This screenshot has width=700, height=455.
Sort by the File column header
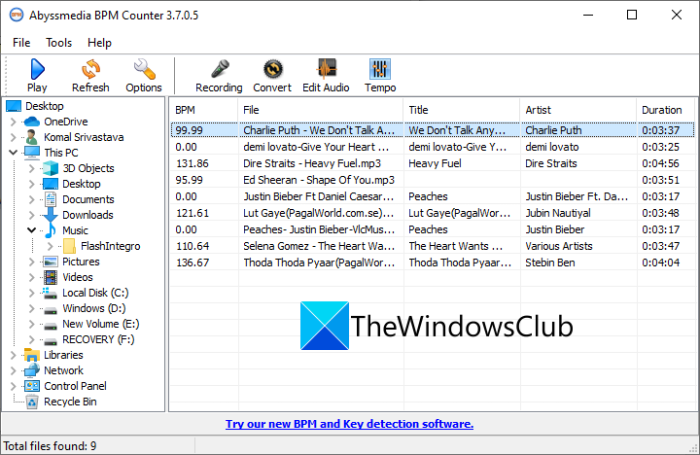click(321, 110)
